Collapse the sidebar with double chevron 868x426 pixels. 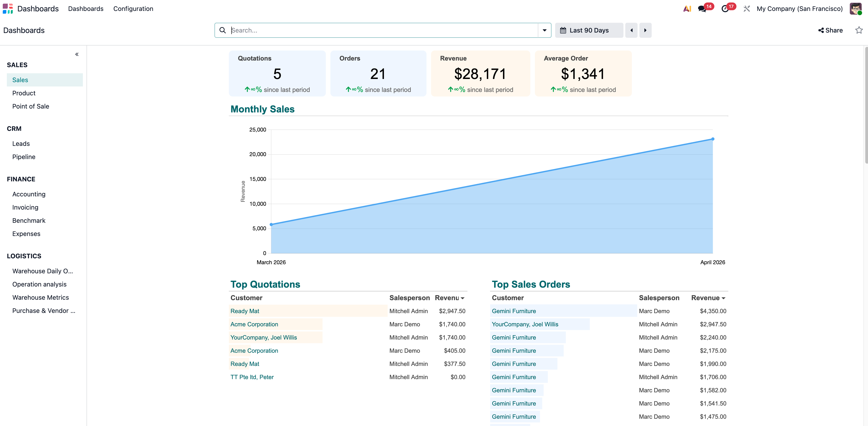(77, 54)
